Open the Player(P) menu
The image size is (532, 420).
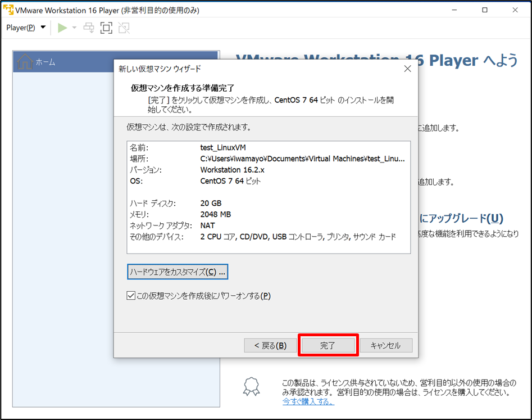point(26,28)
